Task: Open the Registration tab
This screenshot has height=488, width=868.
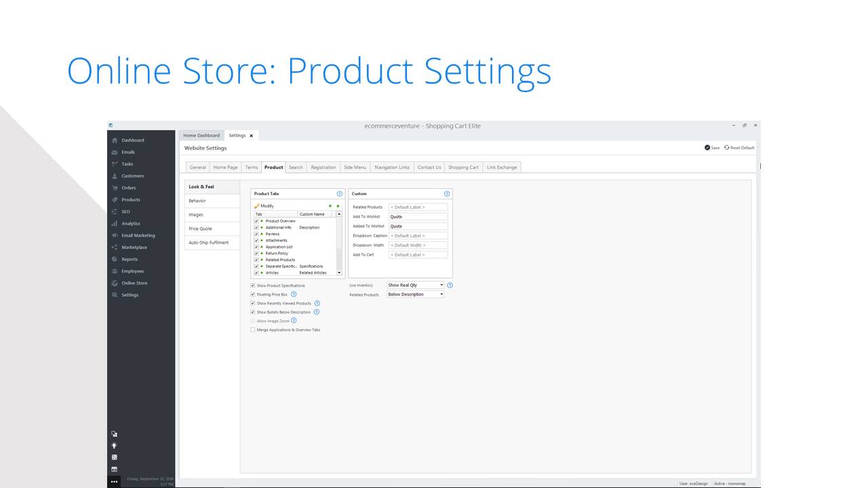Action: (323, 167)
